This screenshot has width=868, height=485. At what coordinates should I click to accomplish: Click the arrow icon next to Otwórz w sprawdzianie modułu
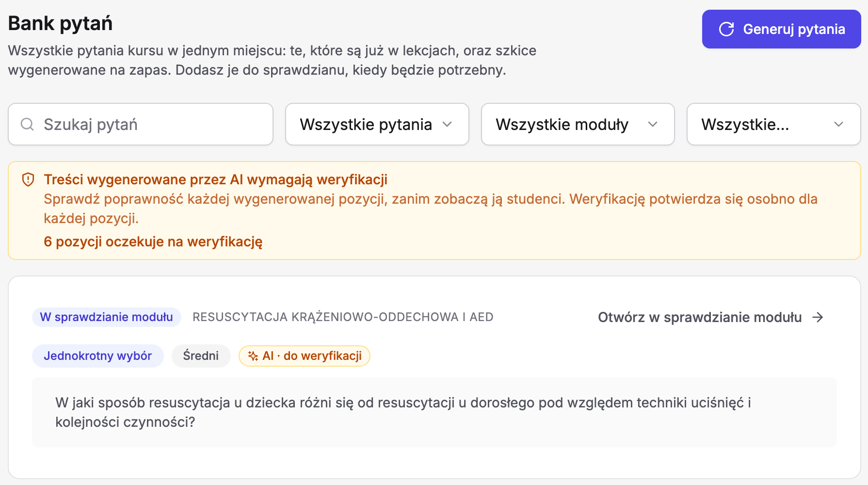pyautogui.click(x=818, y=317)
